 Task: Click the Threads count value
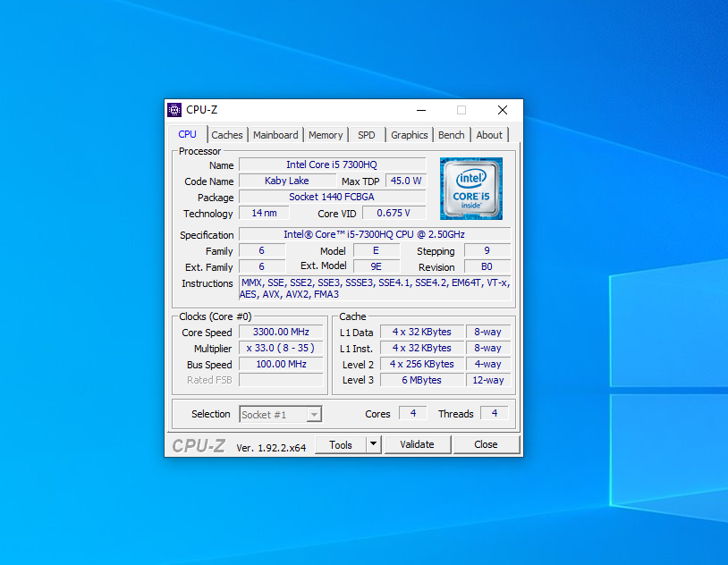(495, 413)
